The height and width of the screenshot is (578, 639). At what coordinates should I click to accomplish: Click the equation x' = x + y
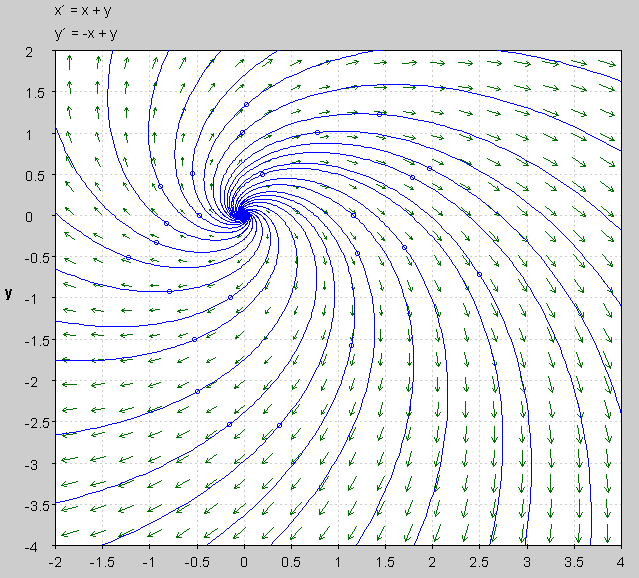point(83,10)
